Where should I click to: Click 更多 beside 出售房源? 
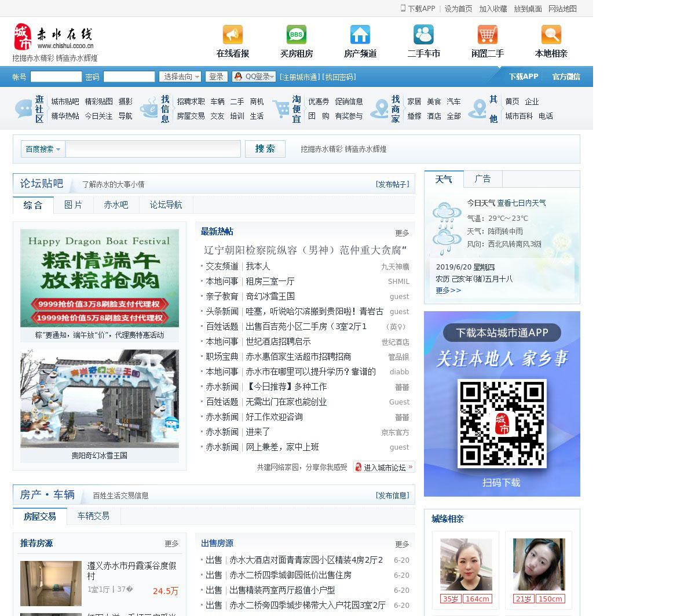(402, 544)
